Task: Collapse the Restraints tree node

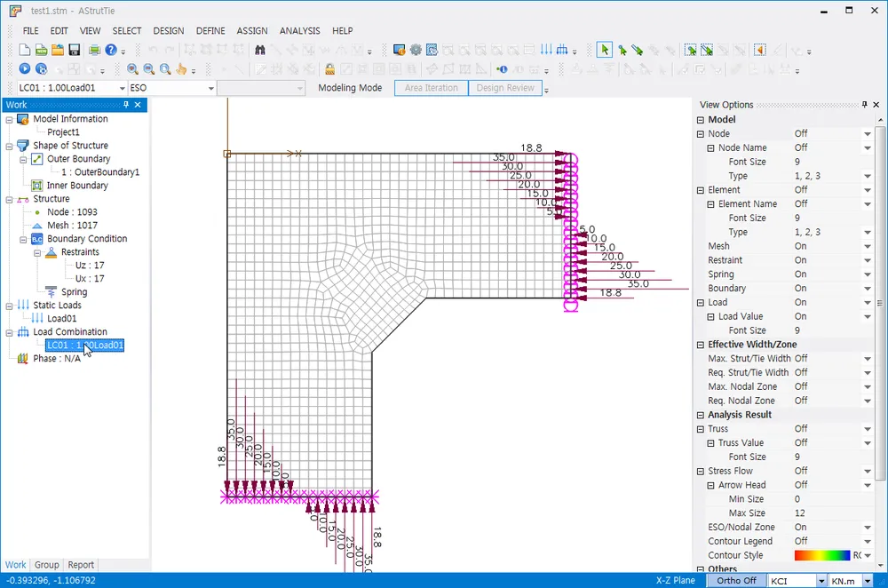Action: [x=37, y=252]
